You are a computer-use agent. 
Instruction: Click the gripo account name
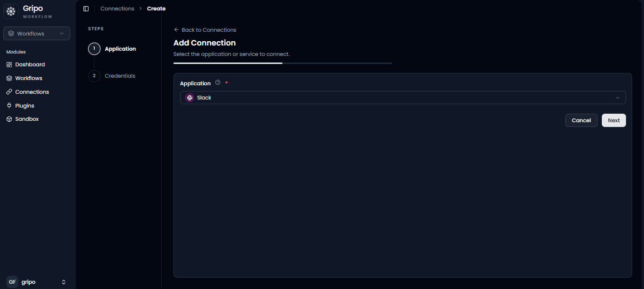coord(28,282)
